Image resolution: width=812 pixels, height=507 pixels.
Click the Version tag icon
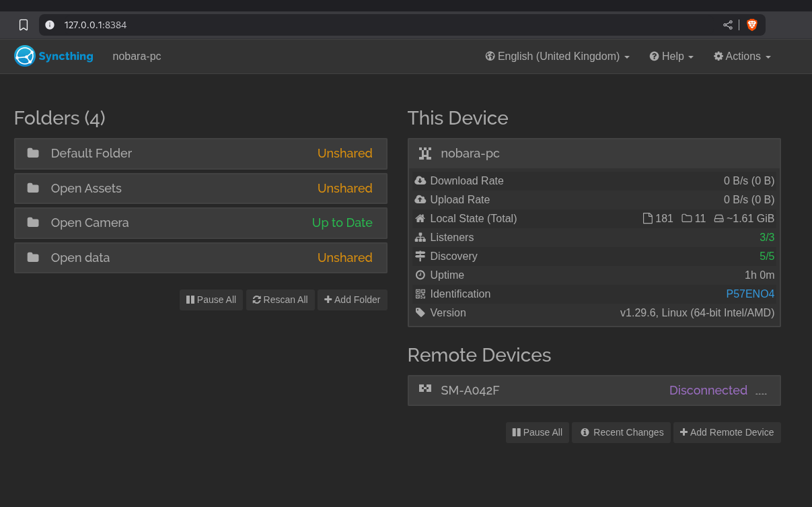point(420,312)
